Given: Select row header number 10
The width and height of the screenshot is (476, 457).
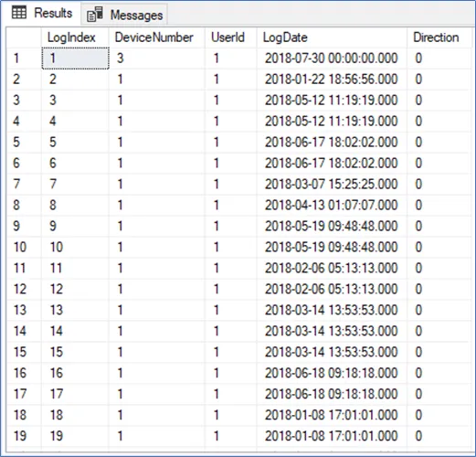Looking at the screenshot, I should pos(24,247).
